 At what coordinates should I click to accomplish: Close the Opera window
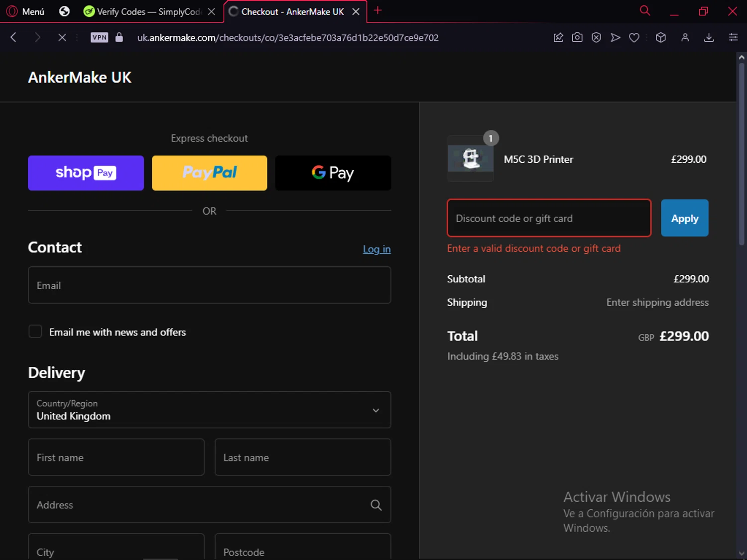coord(732,11)
